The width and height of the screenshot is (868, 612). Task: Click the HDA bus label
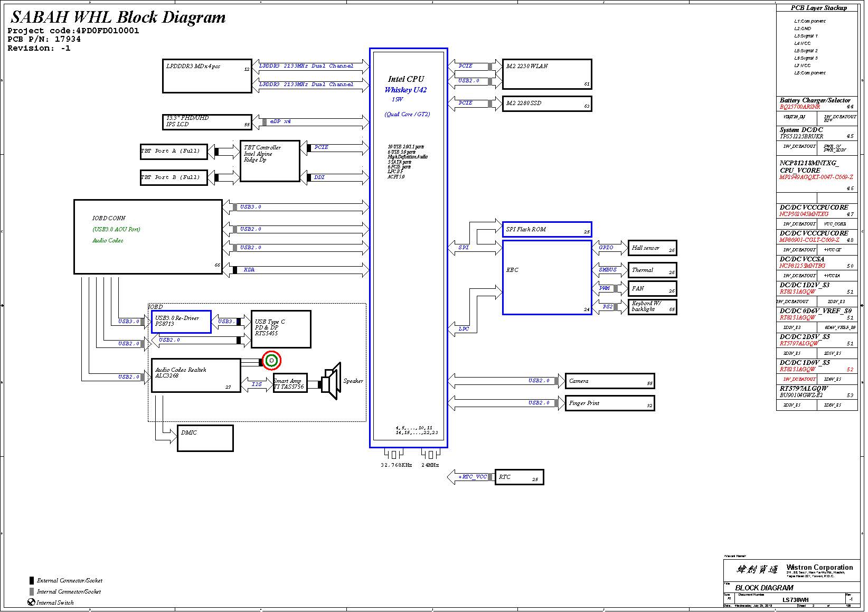pyautogui.click(x=249, y=270)
